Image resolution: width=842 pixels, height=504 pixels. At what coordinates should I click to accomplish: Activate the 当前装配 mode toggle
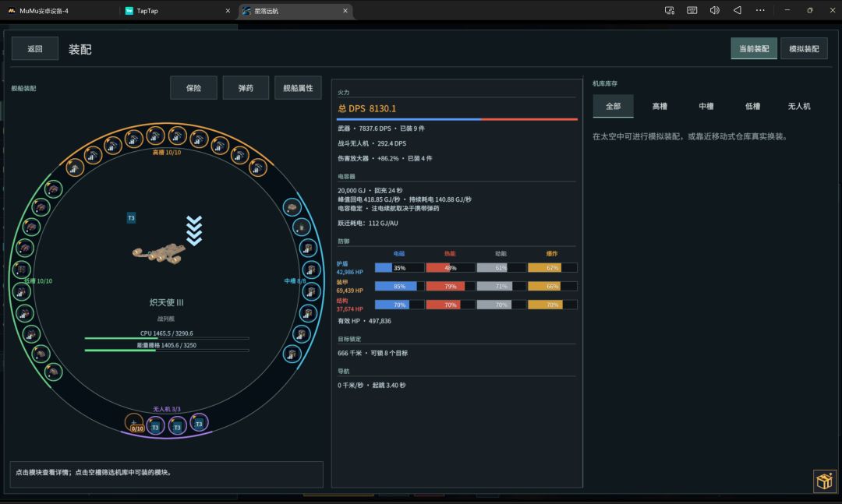754,49
